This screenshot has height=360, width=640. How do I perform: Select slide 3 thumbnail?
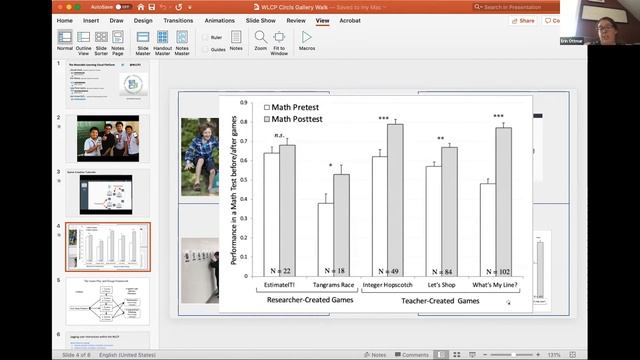(108, 193)
